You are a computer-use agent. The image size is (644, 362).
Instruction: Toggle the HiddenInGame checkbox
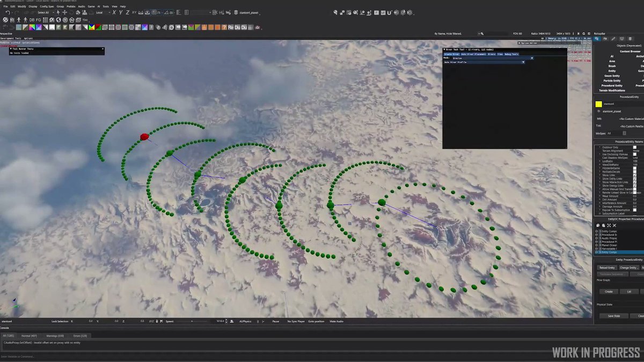click(x=635, y=168)
